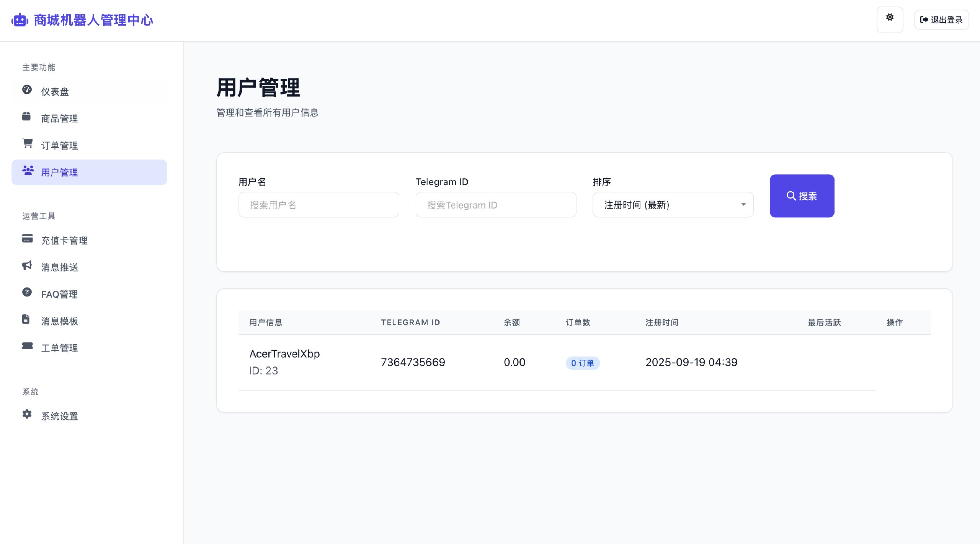Open the dashboard via the gauge icon

coord(27,91)
